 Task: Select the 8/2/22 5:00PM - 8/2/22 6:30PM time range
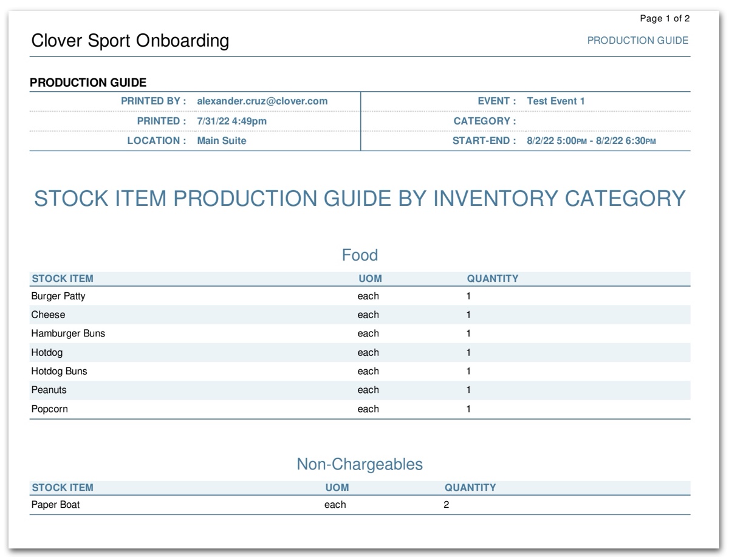pyautogui.click(x=591, y=140)
